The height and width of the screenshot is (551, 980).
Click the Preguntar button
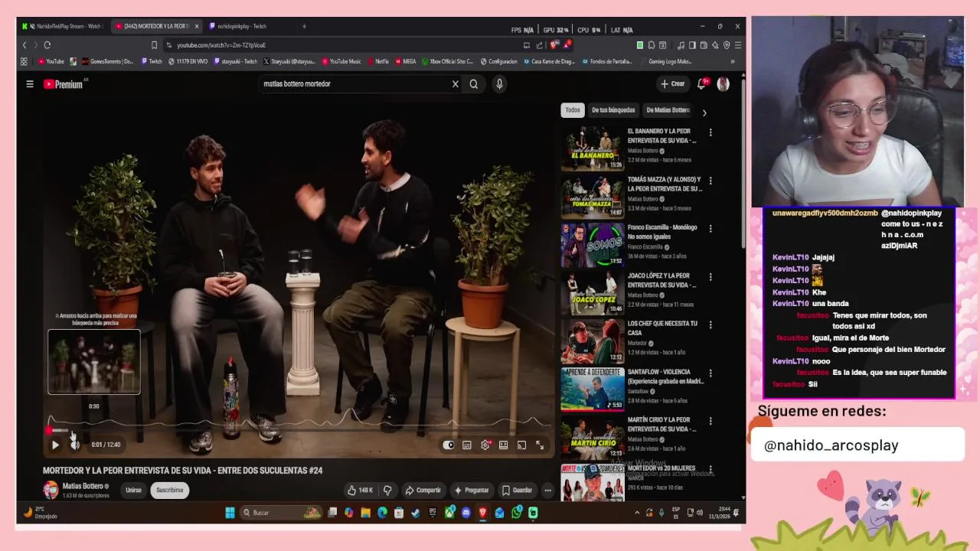click(472, 490)
